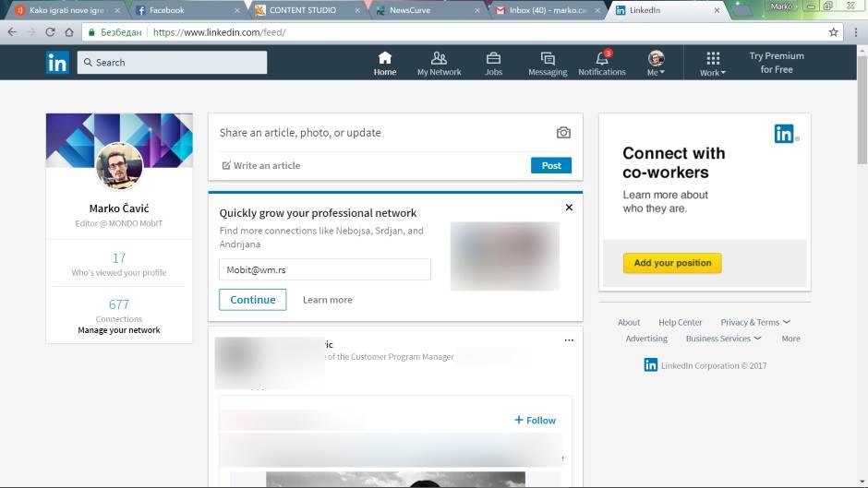
Task: Click Write an article
Action: point(260,165)
